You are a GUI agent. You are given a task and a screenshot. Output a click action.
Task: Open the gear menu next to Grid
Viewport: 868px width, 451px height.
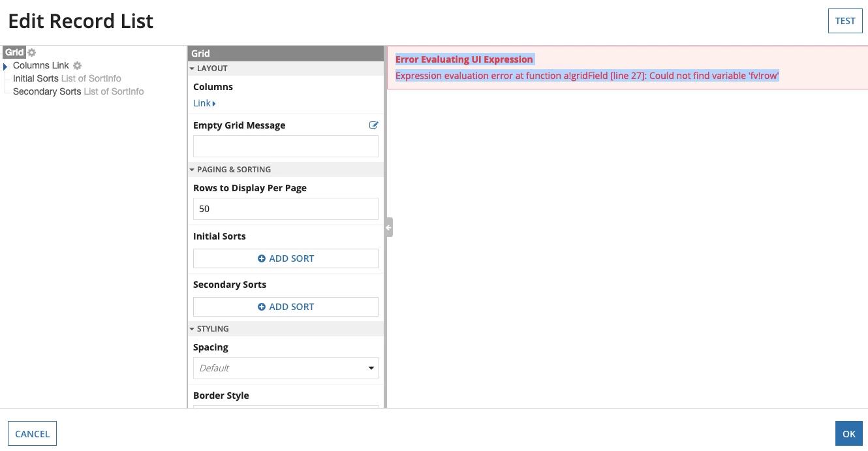(31, 52)
